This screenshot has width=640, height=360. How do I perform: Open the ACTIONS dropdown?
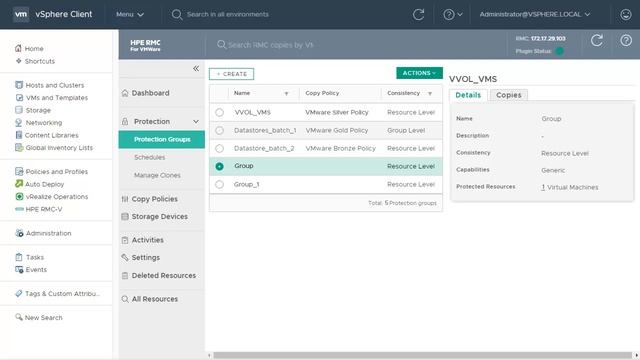419,73
